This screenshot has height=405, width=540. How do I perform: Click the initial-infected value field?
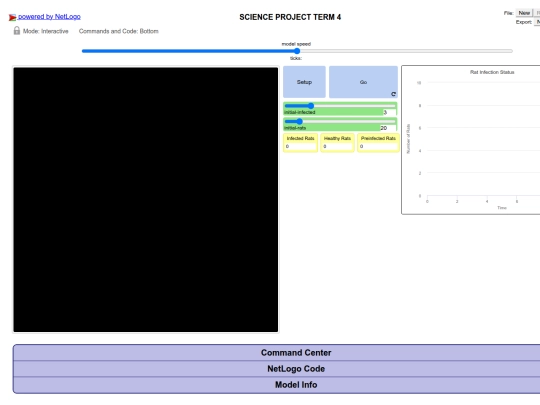pos(389,112)
